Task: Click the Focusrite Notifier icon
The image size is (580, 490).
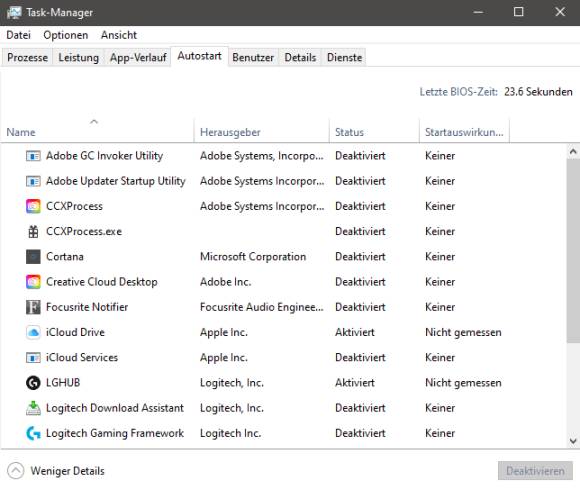Action: pyautogui.click(x=33, y=307)
